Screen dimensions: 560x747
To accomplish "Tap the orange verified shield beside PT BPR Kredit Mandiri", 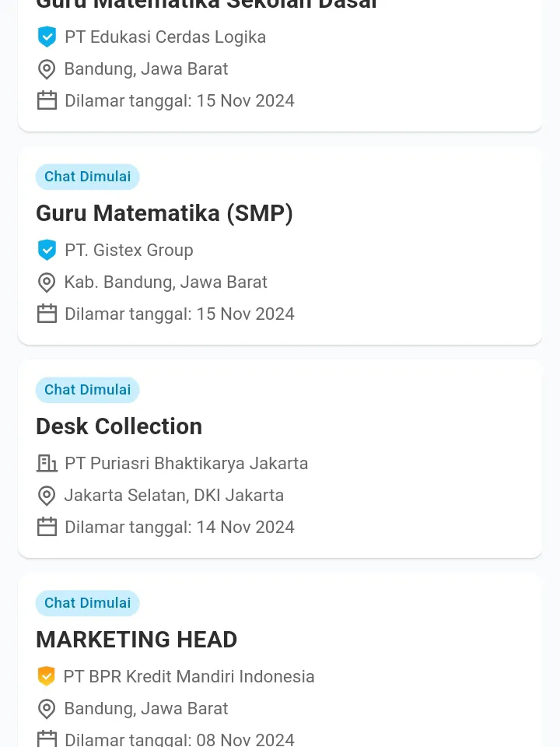I will click(x=47, y=676).
